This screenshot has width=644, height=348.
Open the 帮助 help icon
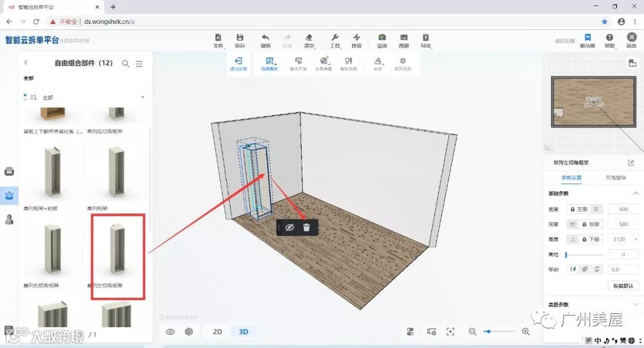coord(609,41)
